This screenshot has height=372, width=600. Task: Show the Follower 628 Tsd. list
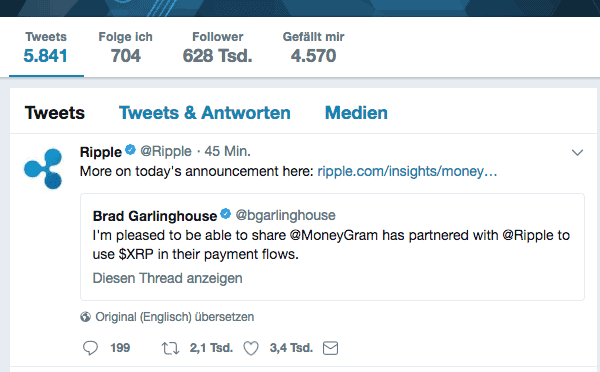tap(217, 47)
